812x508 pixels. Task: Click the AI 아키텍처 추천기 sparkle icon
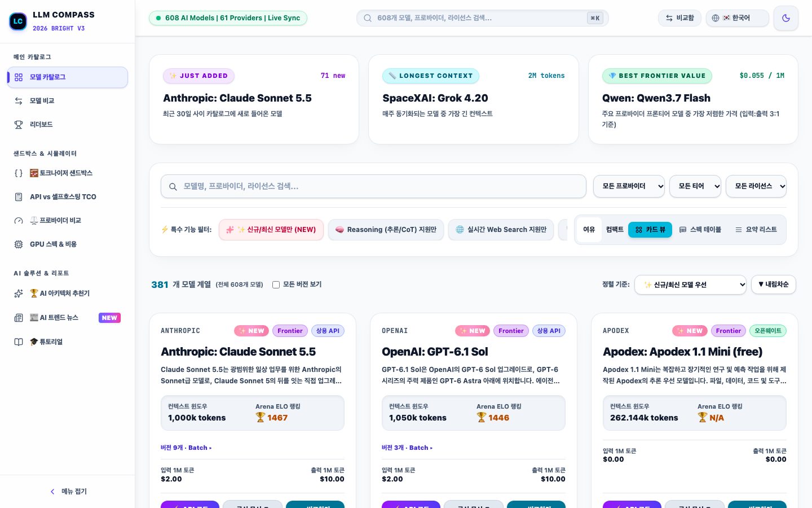[19, 294]
